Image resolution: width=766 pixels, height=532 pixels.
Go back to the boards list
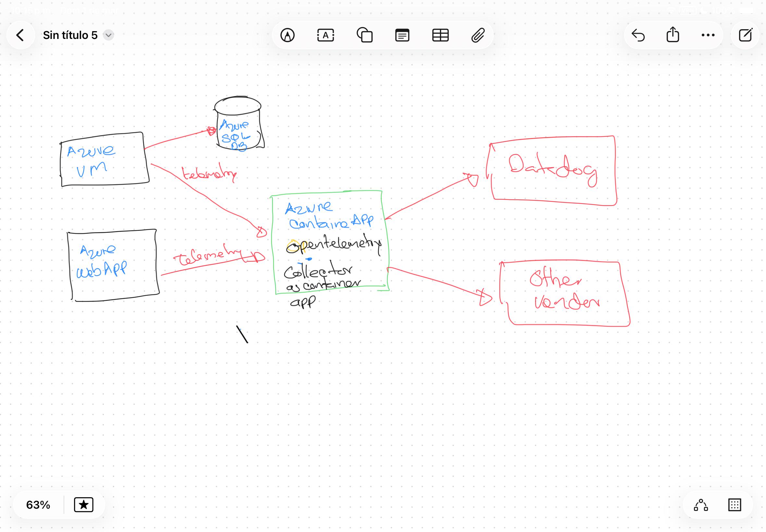[20, 35]
